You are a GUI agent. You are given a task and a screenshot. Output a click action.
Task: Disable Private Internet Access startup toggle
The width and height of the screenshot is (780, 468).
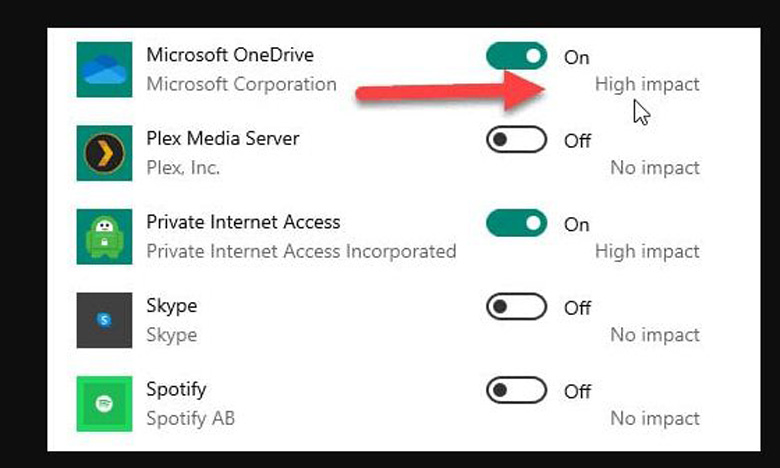point(517,224)
